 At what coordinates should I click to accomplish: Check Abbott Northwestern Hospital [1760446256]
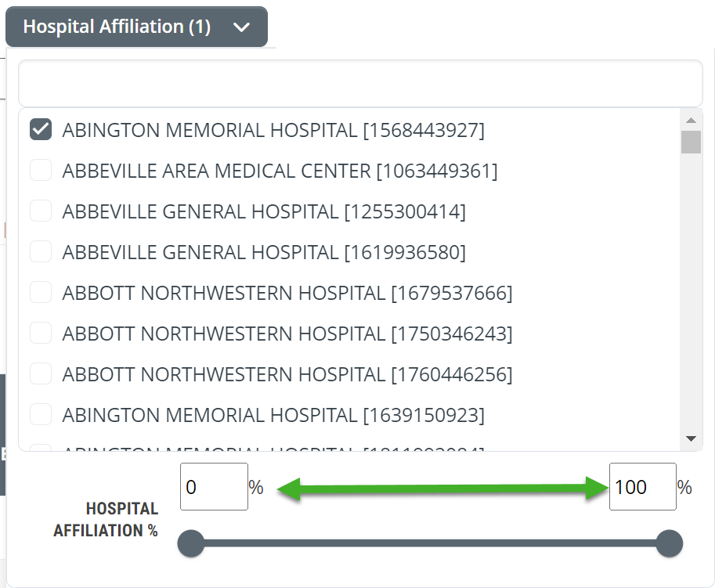click(41, 373)
